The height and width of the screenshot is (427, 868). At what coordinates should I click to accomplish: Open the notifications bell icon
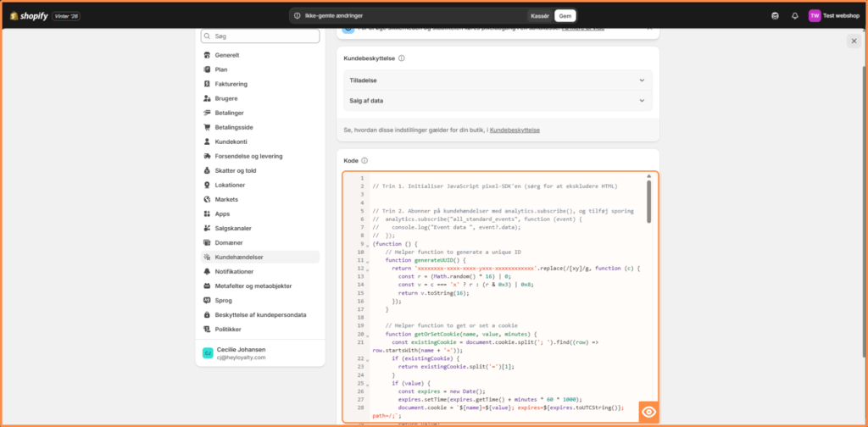coord(794,15)
